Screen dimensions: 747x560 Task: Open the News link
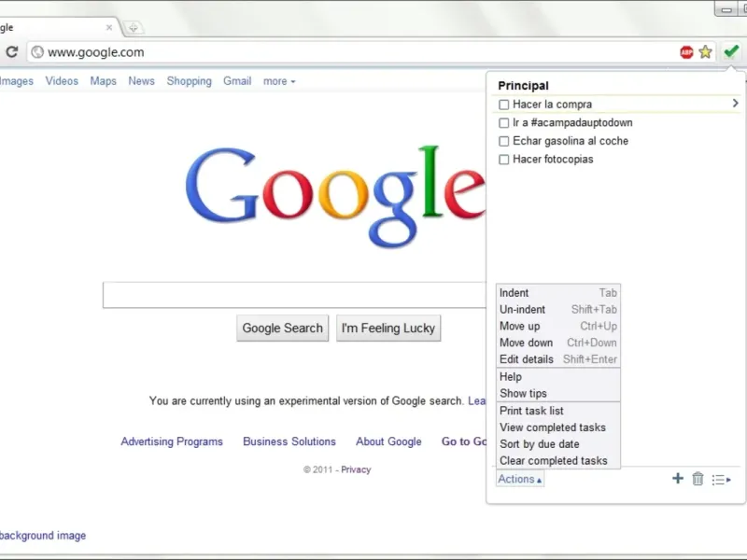[142, 81]
